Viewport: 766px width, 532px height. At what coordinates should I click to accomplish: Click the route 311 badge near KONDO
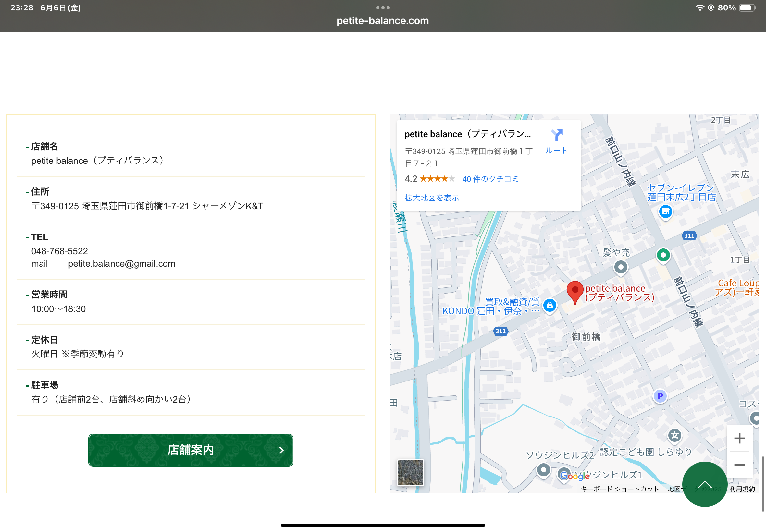tap(500, 331)
